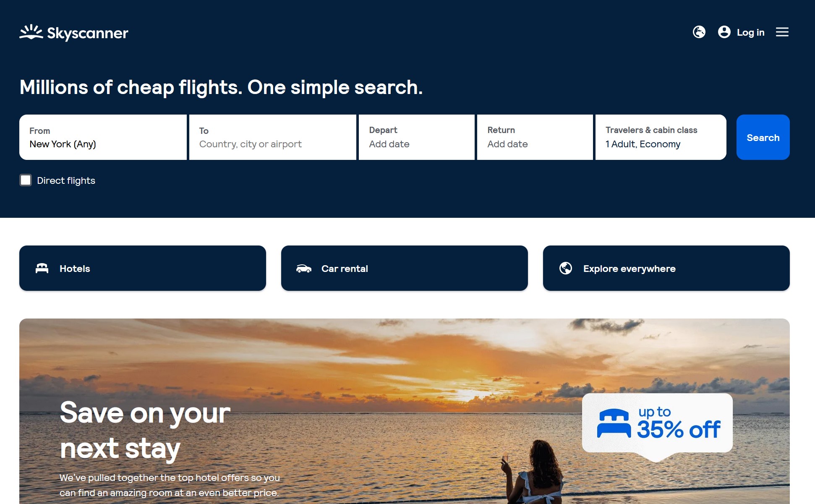Click the Skyscanner logo icon
Viewport: 815px width, 504px height.
coord(30,32)
